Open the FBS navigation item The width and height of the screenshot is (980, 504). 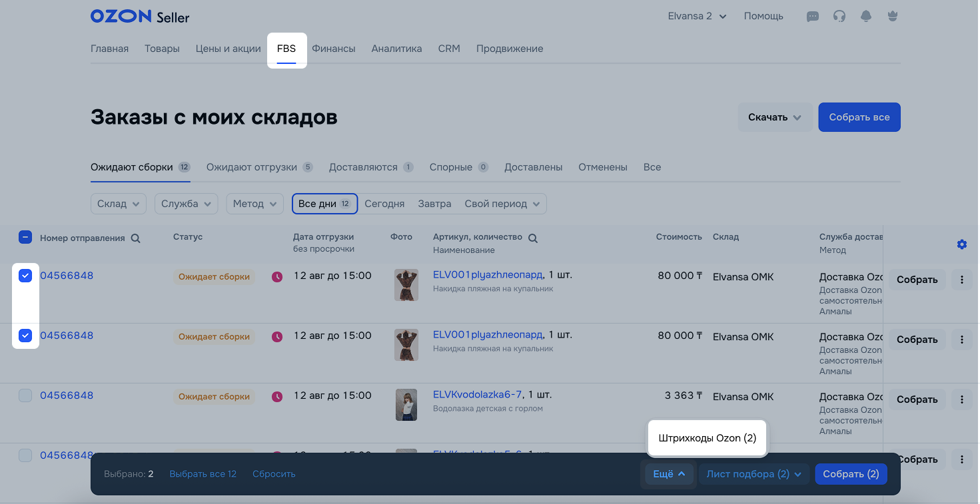(x=286, y=49)
